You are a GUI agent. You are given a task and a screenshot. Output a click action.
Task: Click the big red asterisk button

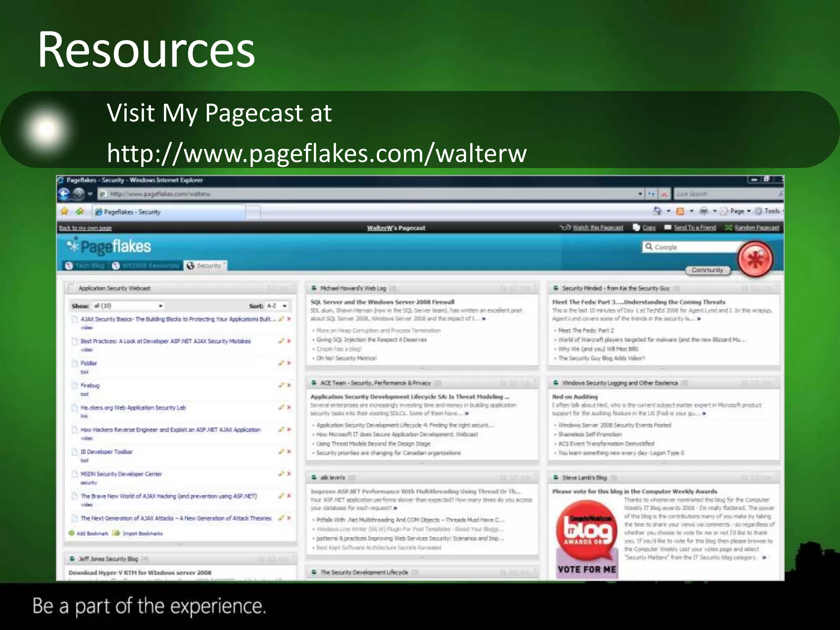755,259
